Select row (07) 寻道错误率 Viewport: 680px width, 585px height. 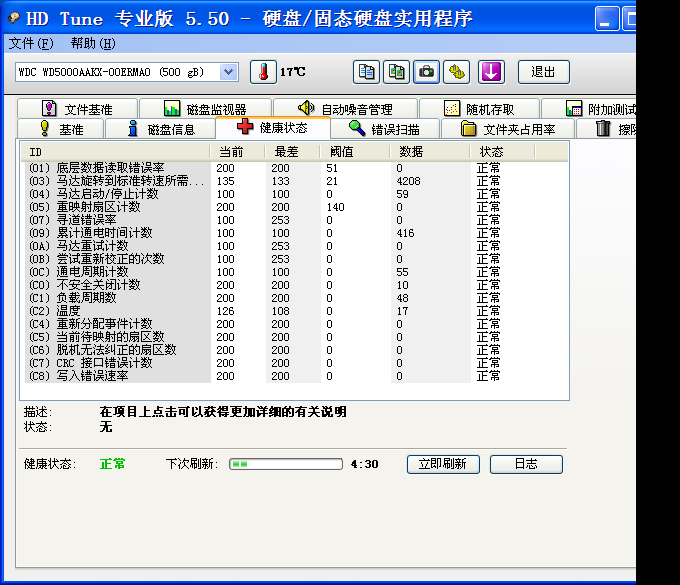tap(294, 220)
